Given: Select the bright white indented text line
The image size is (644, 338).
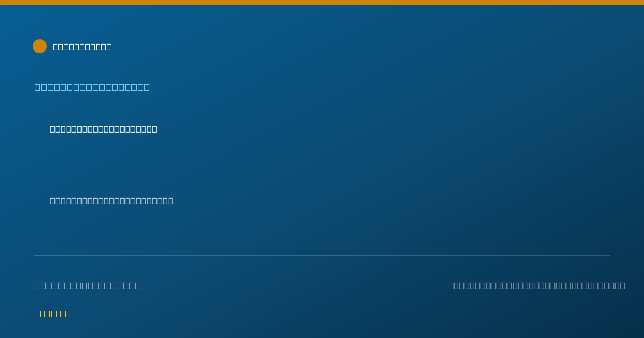Looking at the screenshot, I should 104,129.
